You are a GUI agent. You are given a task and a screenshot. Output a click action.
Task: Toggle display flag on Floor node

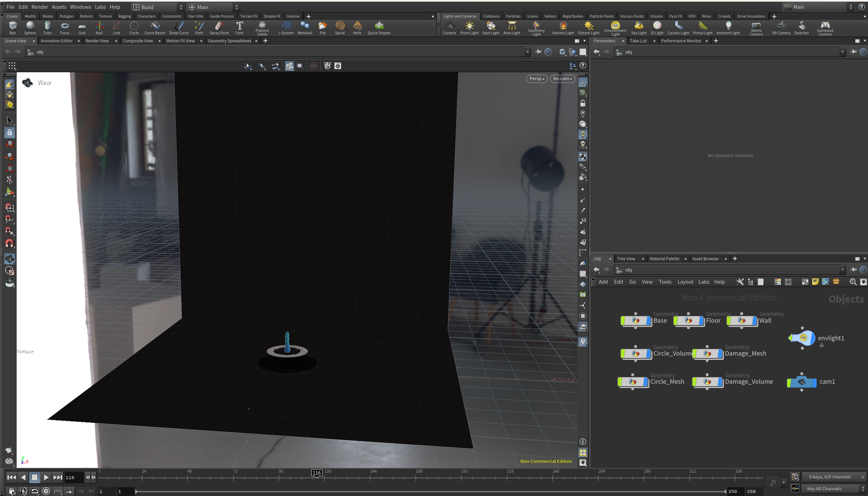tap(702, 321)
